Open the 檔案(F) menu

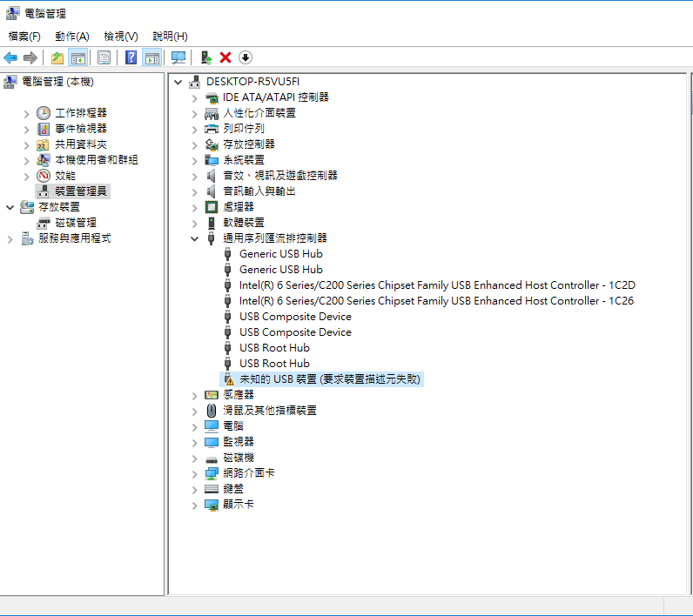tap(24, 37)
